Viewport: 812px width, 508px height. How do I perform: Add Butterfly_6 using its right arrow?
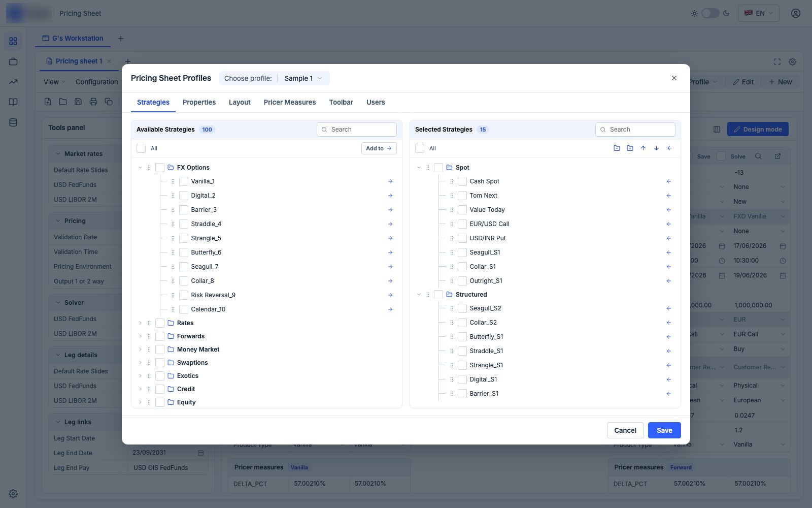(390, 252)
